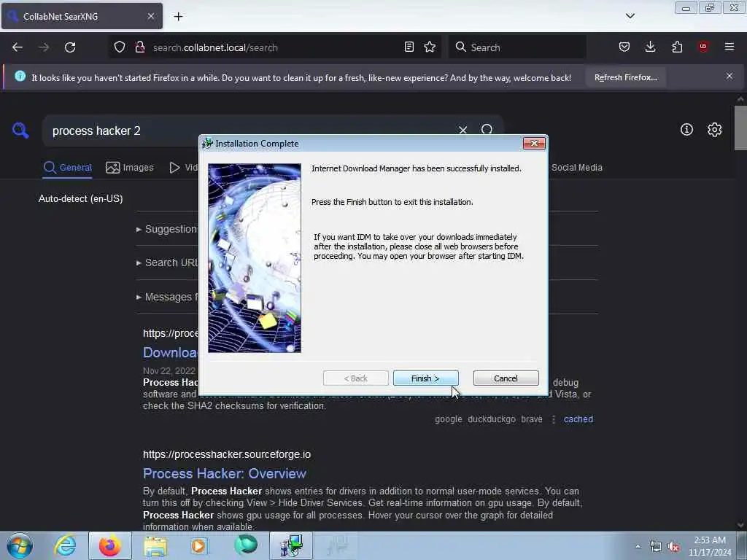Screen dimensions: 747x560
Task: Submit search with magnifier button
Action: (x=487, y=130)
